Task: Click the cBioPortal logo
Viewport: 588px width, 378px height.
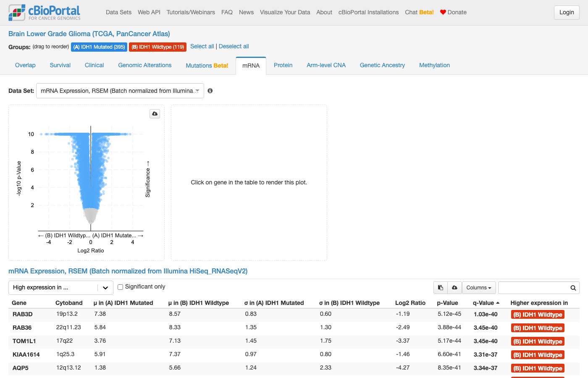Action: click(45, 13)
